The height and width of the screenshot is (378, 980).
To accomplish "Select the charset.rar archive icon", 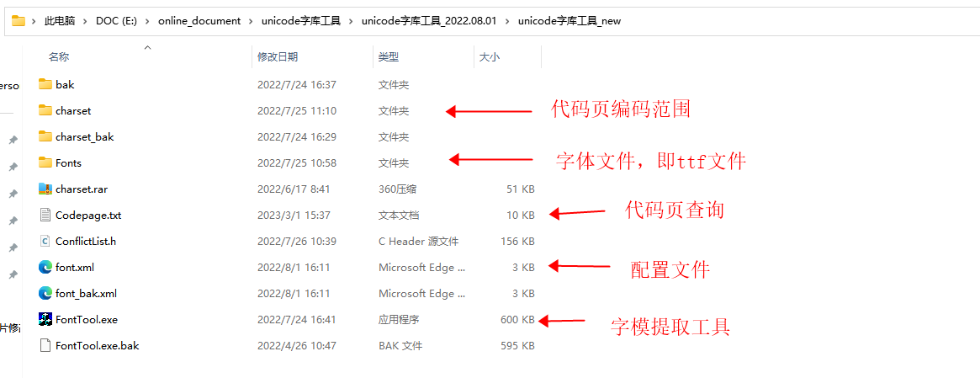I will 45,189.
